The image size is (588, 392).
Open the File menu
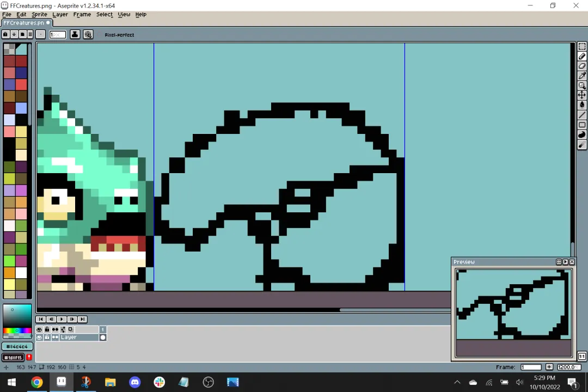click(7, 14)
